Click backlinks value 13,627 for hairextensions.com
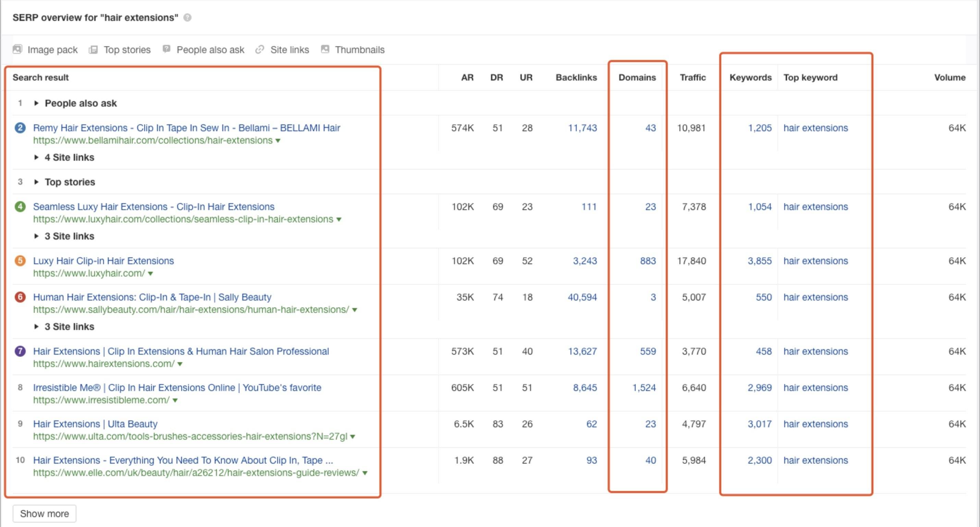 (582, 351)
